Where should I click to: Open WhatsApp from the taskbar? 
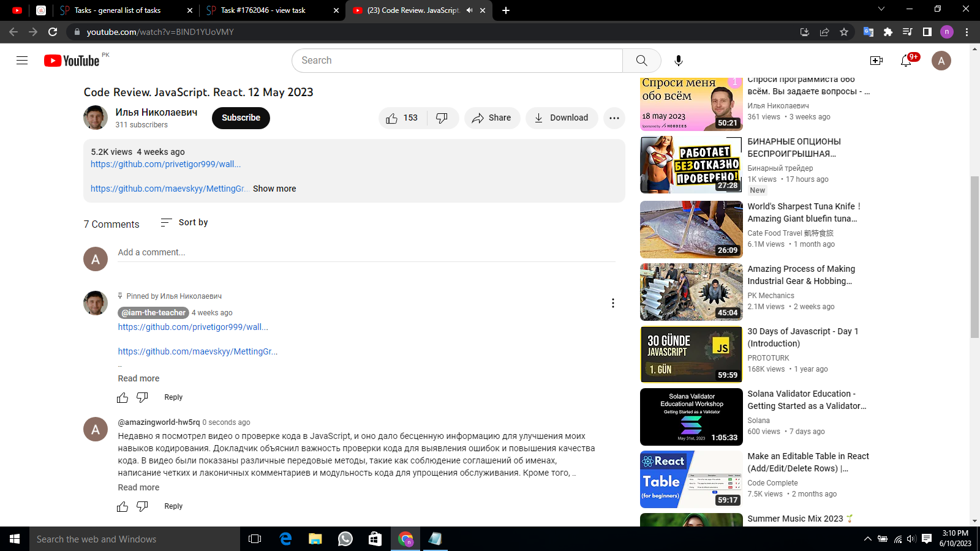pyautogui.click(x=345, y=539)
